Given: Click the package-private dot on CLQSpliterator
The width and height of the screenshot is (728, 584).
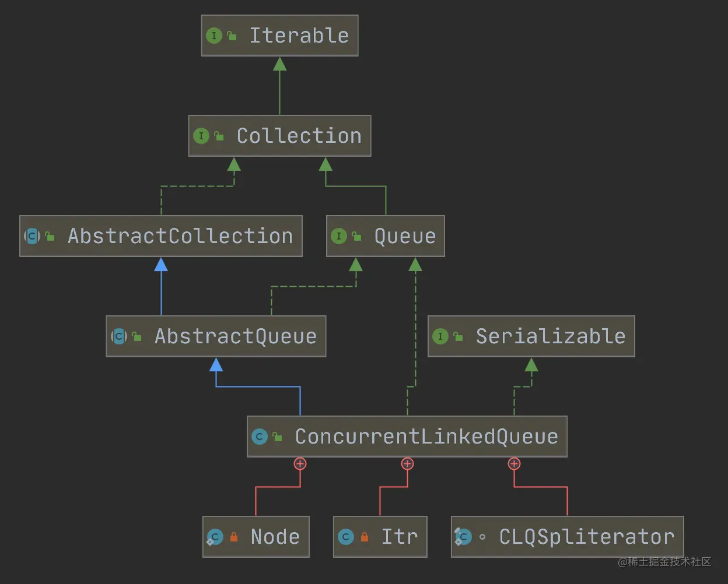Looking at the screenshot, I should click(482, 537).
